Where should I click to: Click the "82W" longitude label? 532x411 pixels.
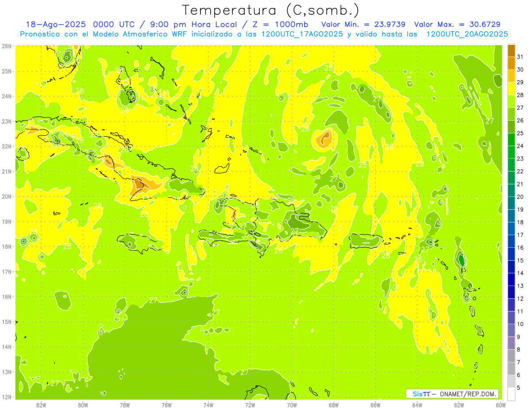[x=41, y=405]
